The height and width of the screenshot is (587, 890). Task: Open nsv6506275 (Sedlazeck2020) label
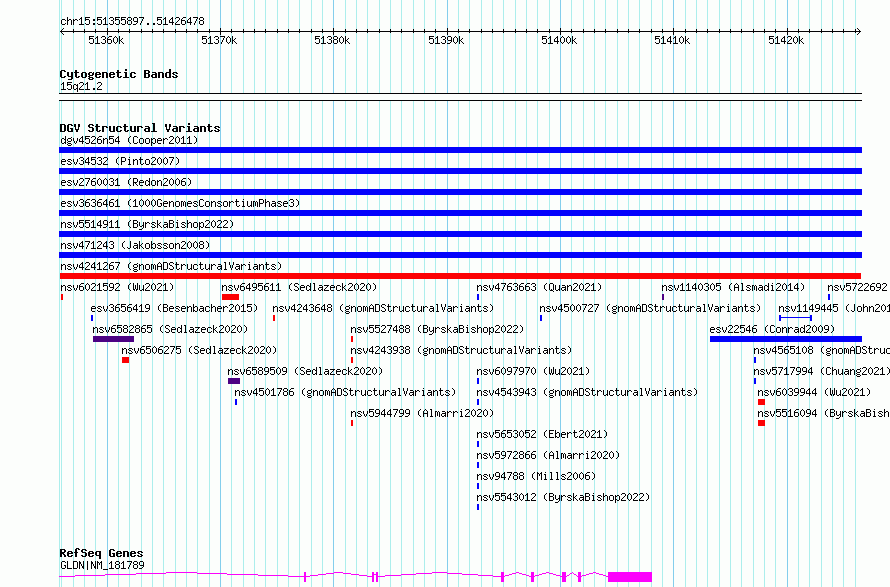199,350
